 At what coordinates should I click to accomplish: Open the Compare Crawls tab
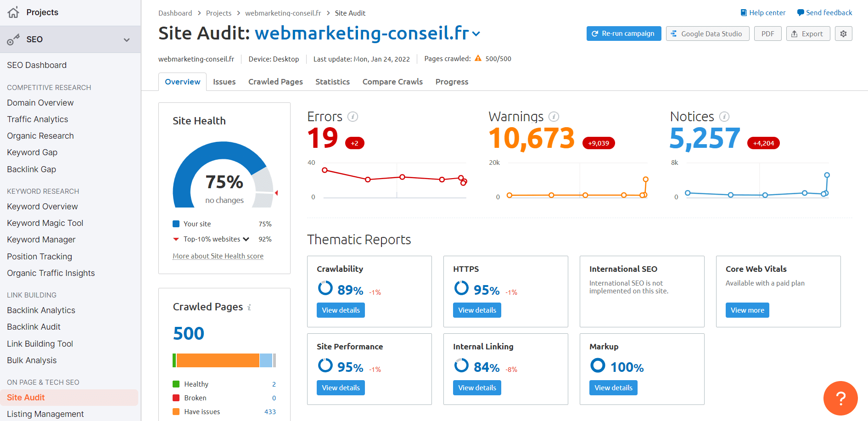pos(392,82)
